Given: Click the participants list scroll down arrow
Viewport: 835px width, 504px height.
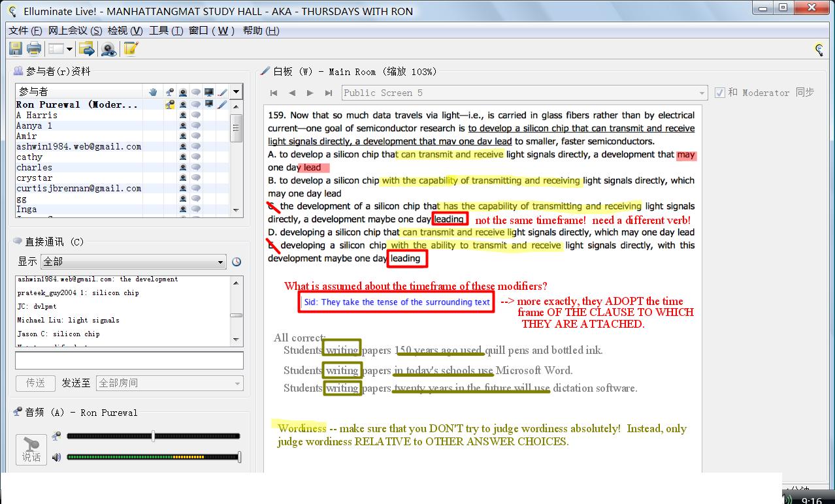Looking at the screenshot, I should coord(237,210).
